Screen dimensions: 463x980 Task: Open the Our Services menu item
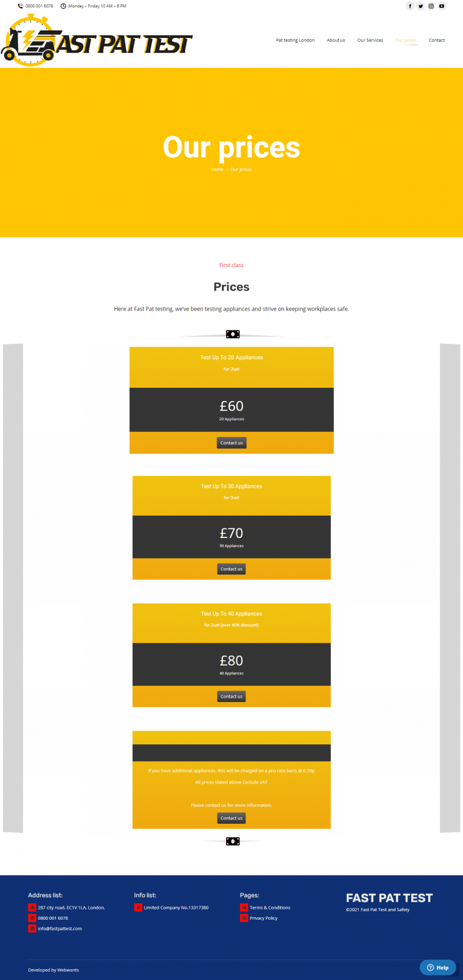370,40
